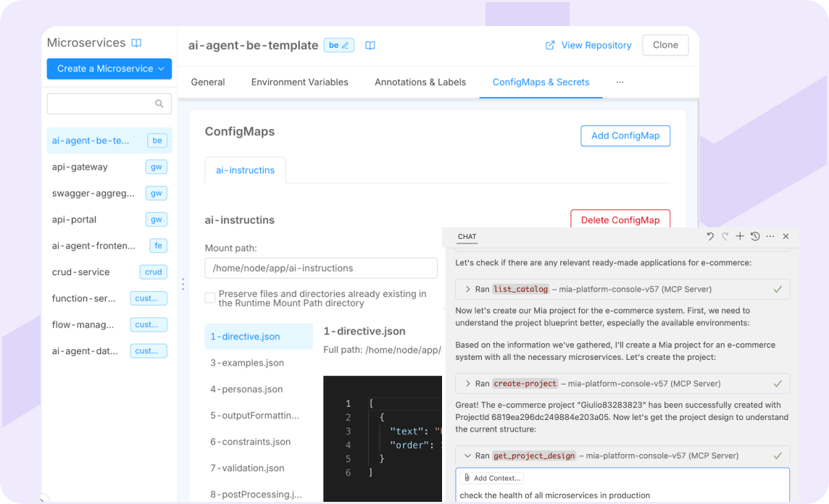Collapse the Ran get_project_design result row
The image size is (829, 504).
pos(468,455)
